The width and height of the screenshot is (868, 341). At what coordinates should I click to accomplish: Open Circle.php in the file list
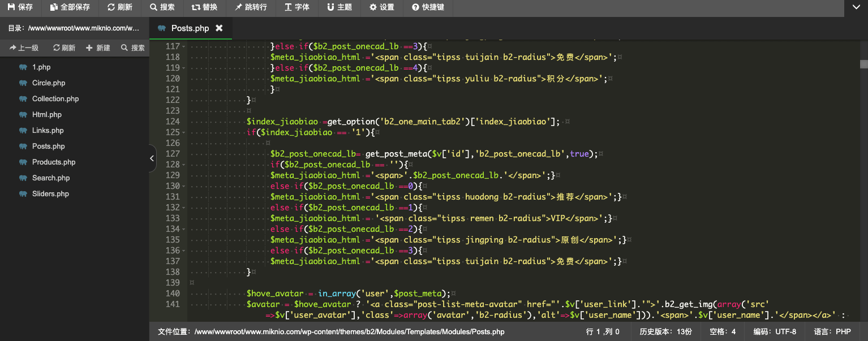coord(49,83)
